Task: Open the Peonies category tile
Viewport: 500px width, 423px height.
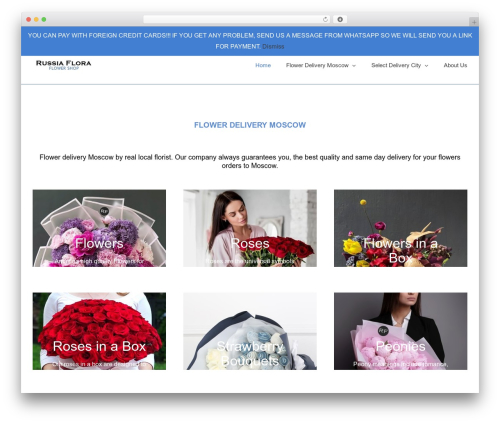Action: [x=401, y=331]
